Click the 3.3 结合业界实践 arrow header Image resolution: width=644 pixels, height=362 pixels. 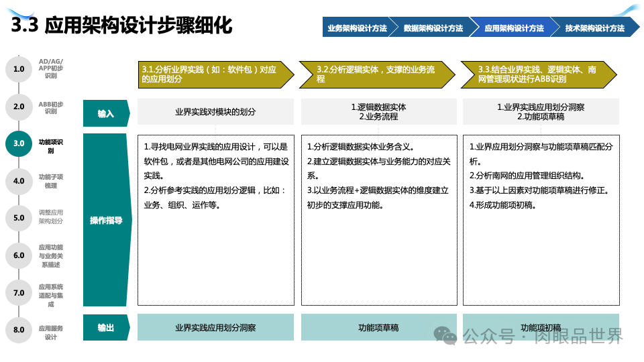coord(539,74)
